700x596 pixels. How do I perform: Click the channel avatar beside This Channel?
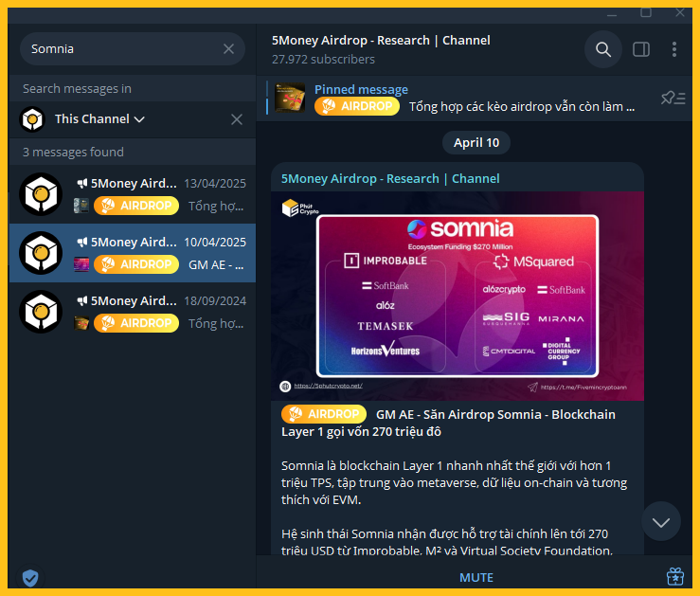(32, 119)
